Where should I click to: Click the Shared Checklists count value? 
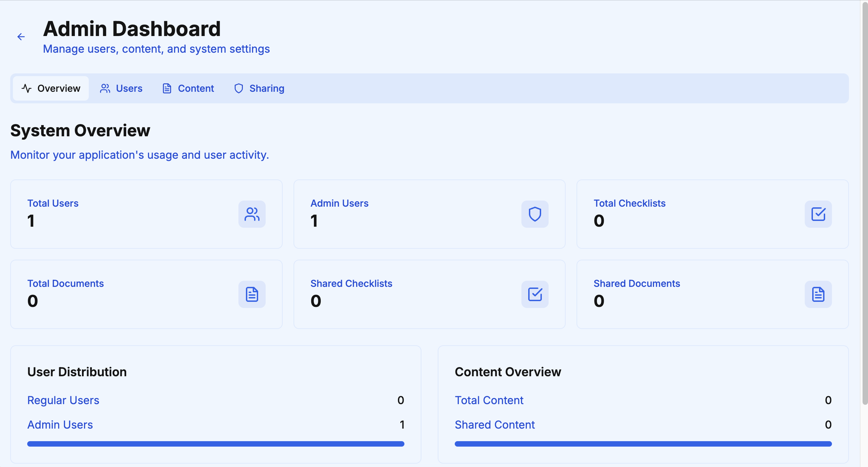point(316,301)
